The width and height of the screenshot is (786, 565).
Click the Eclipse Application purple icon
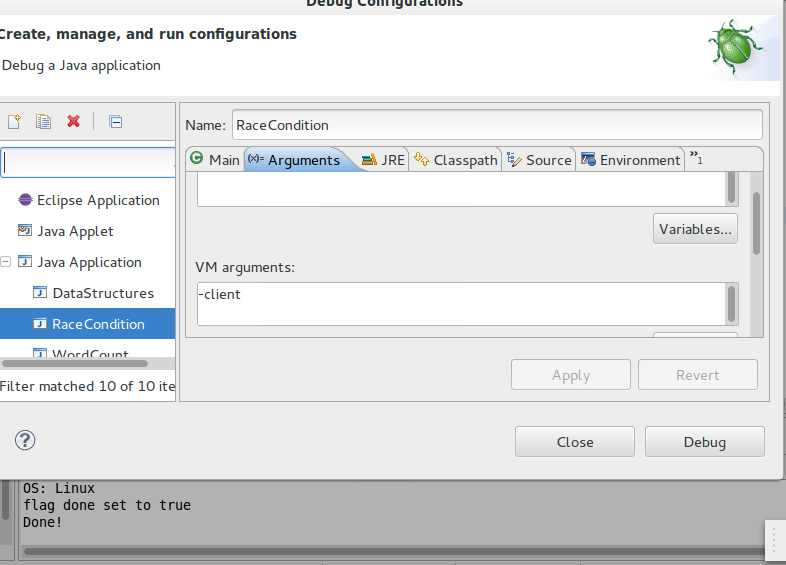click(25, 200)
